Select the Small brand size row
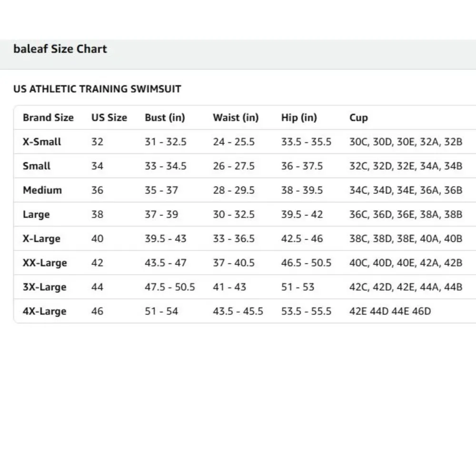The height and width of the screenshot is (476, 476). point(245,166)
